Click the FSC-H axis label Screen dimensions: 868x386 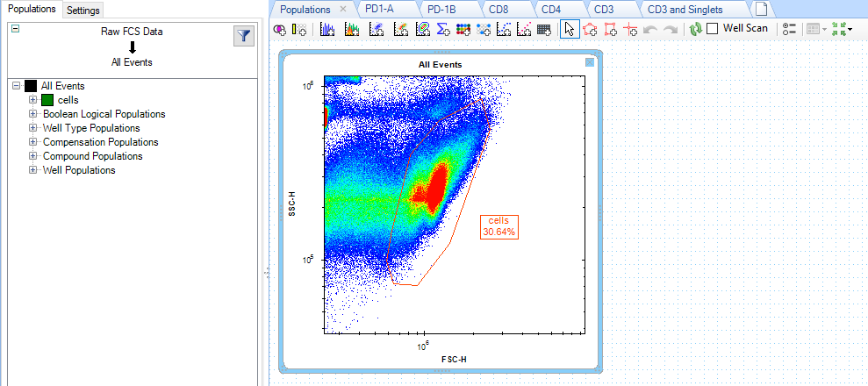coord(454,360)
